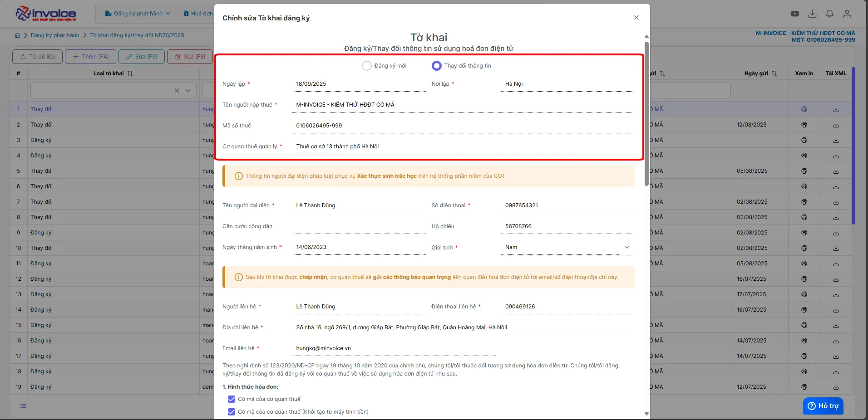
Task: Click the print icon in row 19
Action: pyautogui.click(x=804, y=387)
